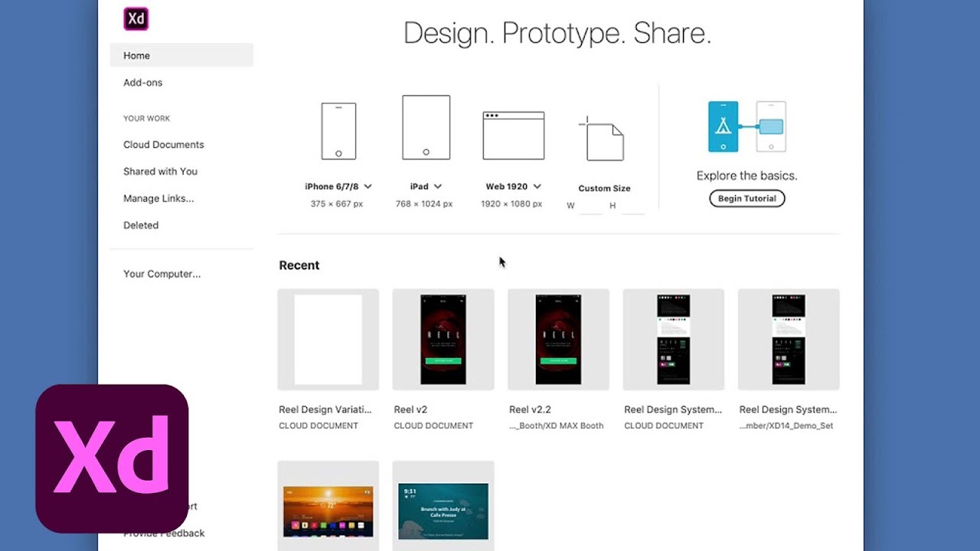
Task: Click the 'Custom Size' label
Action: [x=604, y=188]
